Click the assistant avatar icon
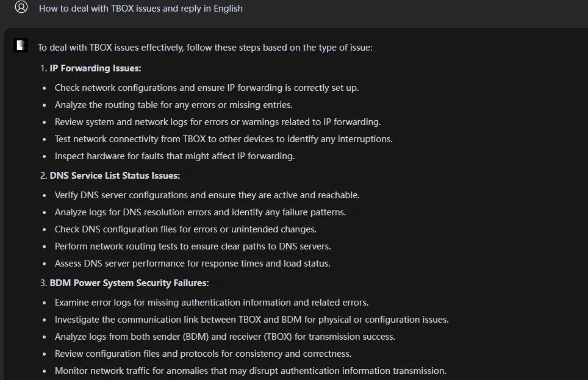Image resolution: width=588 pixels, height=380 pixels. [21, 45]
